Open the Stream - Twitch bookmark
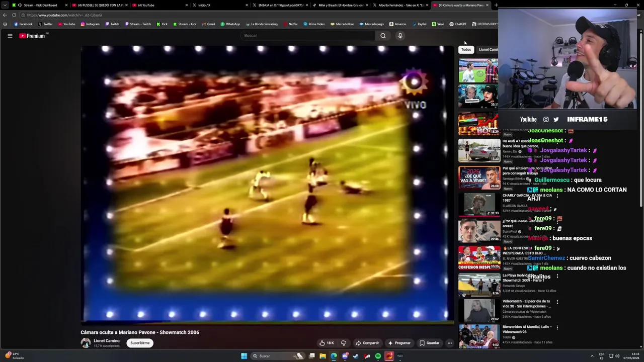This screenshot has width=644, height=362. (138, 24)
